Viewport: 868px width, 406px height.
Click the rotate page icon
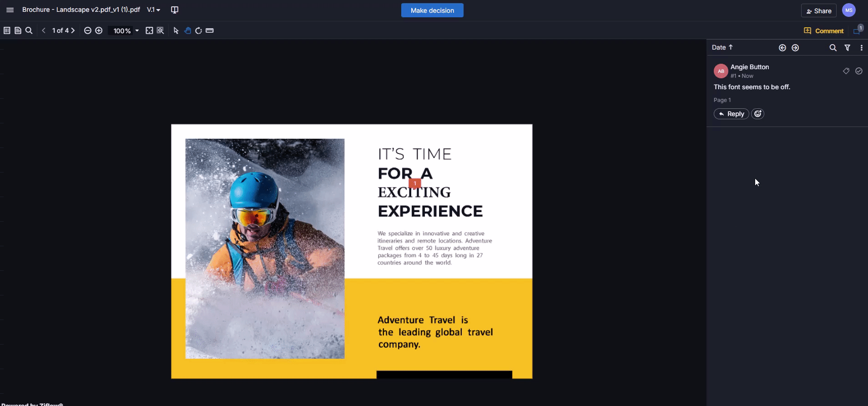(198, 30)
